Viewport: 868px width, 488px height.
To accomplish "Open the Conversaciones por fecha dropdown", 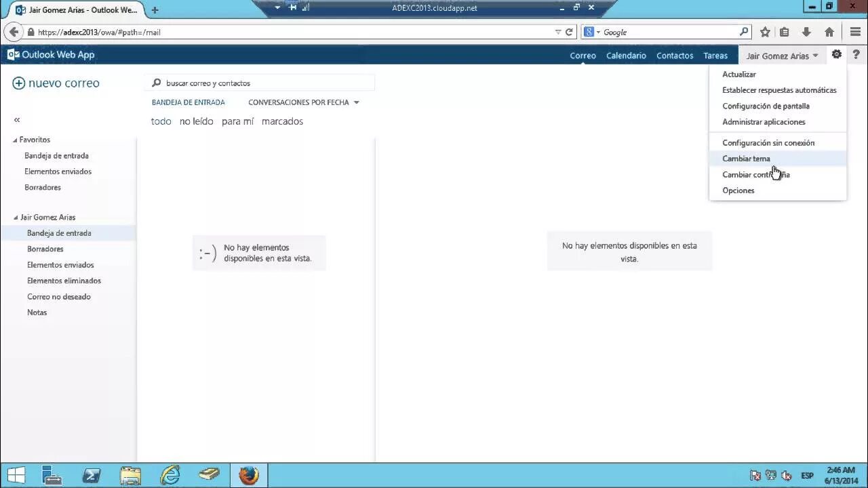I will (x=356, y=102).
